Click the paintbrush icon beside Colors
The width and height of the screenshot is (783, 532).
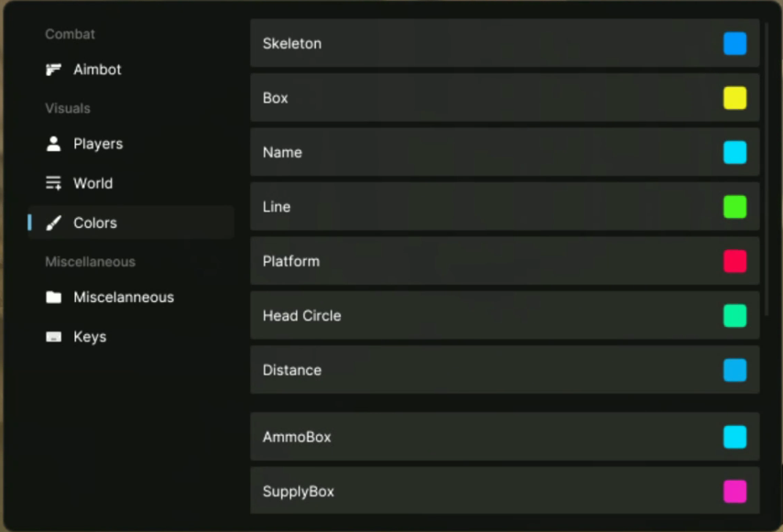53,223
